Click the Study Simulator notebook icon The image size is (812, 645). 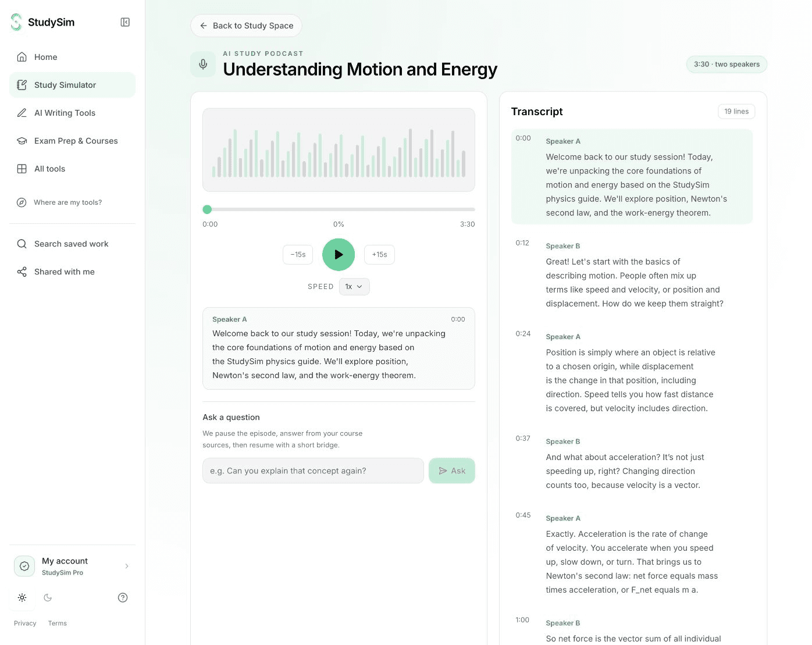click(22, 85)
